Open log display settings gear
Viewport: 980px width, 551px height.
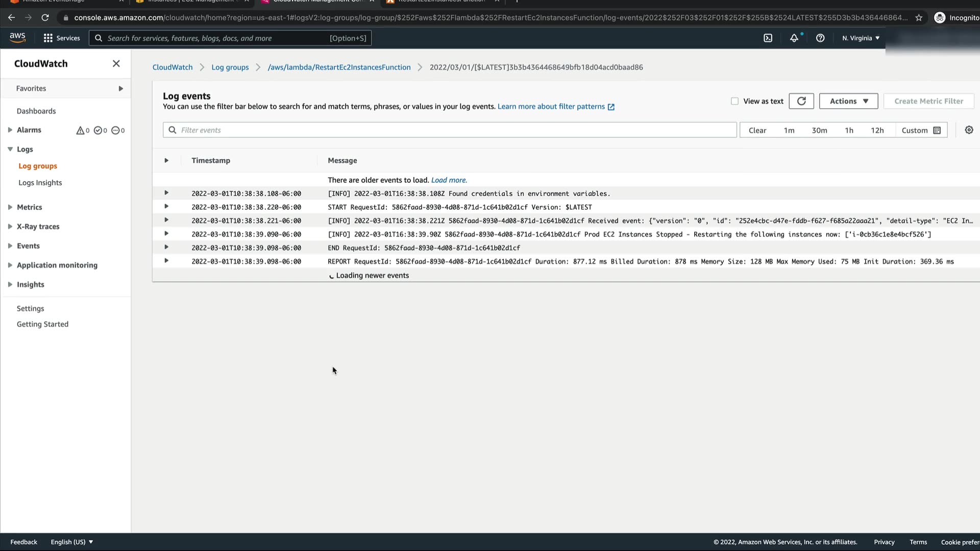tap(969, 130)
